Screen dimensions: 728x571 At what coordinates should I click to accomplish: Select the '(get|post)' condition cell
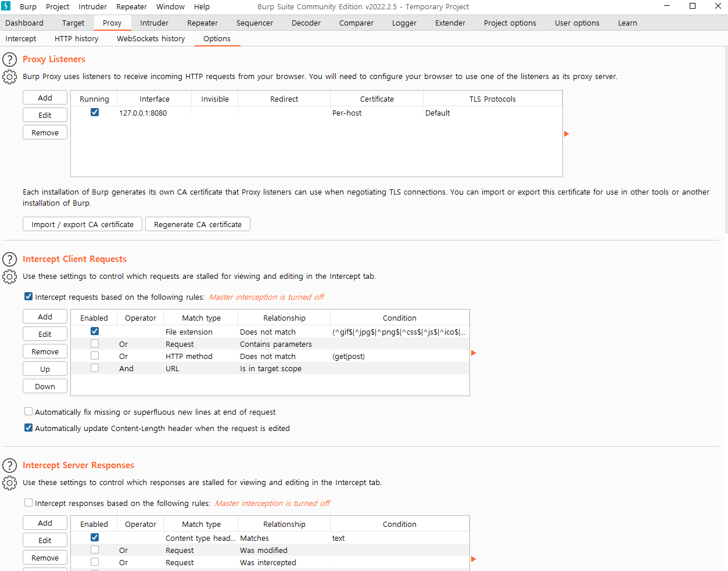(x=400, y=356)
